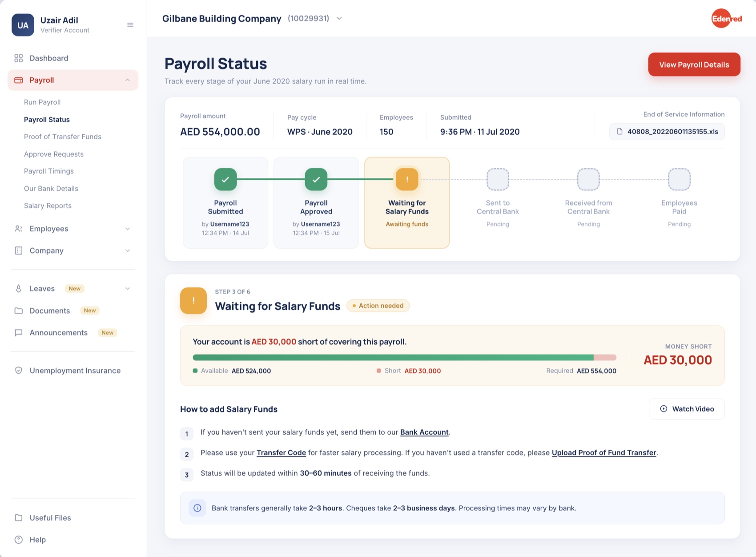Click the Help label in sidebar
Viewport: 756px width, 557px height.
pyautogui.click(x=38, y=540)
